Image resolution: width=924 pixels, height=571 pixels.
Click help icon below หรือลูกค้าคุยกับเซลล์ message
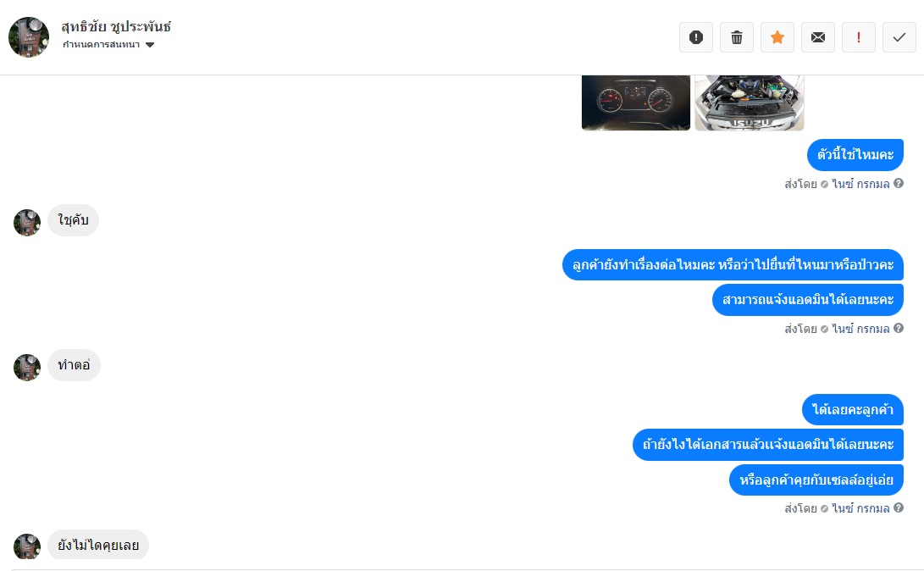[898, 507]
